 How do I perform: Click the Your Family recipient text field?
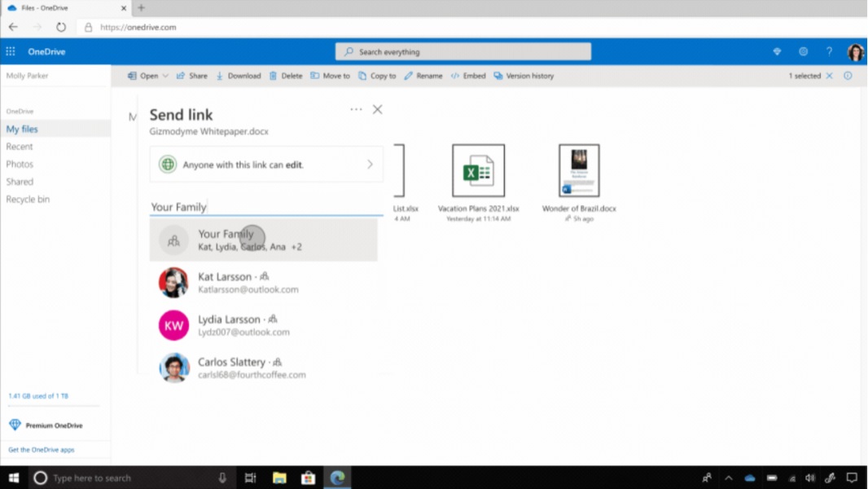[x=266, y=206]
